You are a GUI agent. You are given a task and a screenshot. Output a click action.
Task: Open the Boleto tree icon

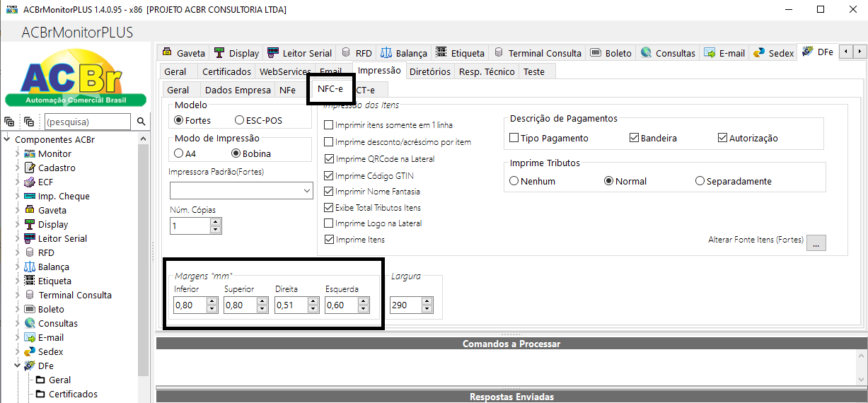(x=30, y=309)
